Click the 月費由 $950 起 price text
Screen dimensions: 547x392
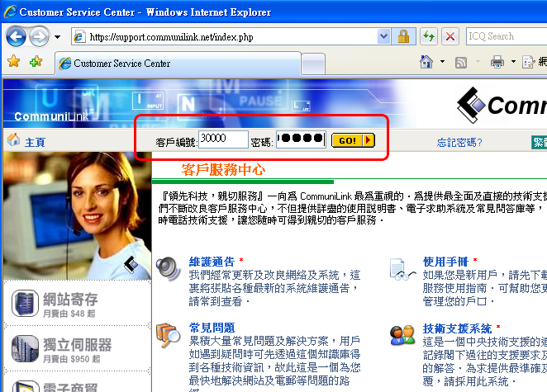click(72, 359)
